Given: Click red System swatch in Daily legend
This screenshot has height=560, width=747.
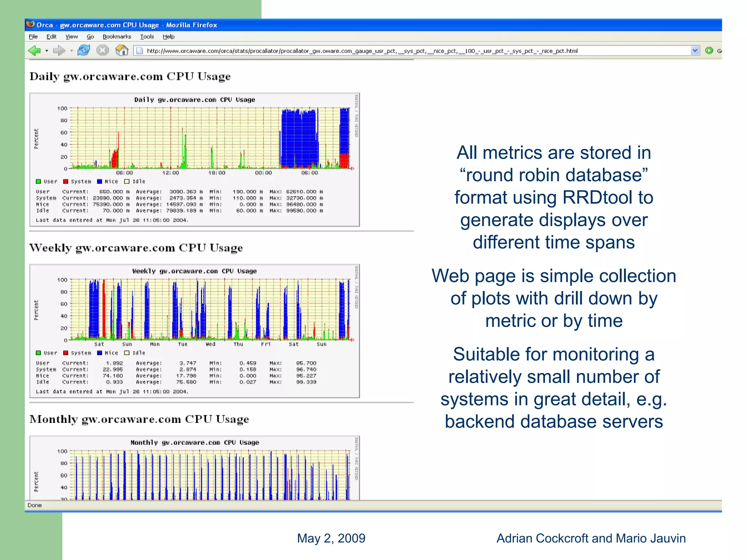Looking at the screenshot, I should (x=66, y=182).
